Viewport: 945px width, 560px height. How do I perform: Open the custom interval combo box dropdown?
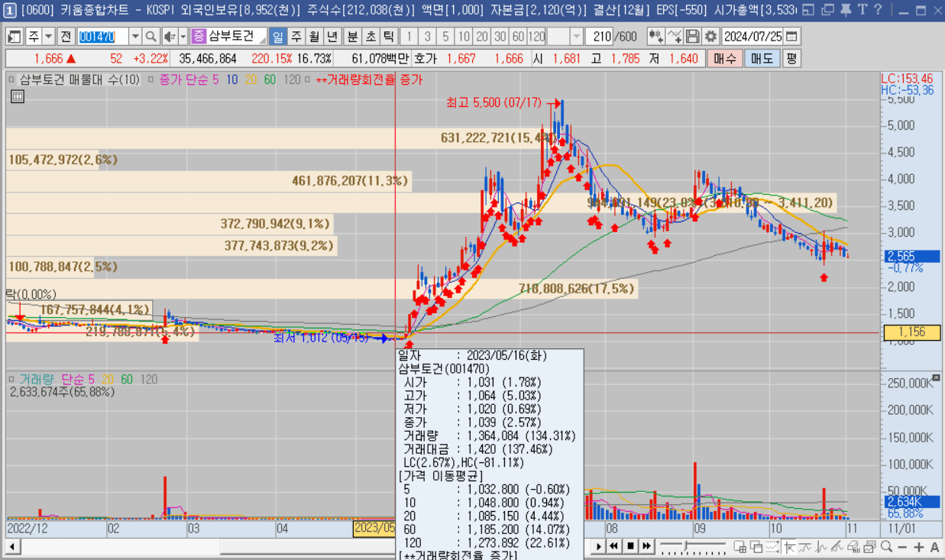(575, 37)
